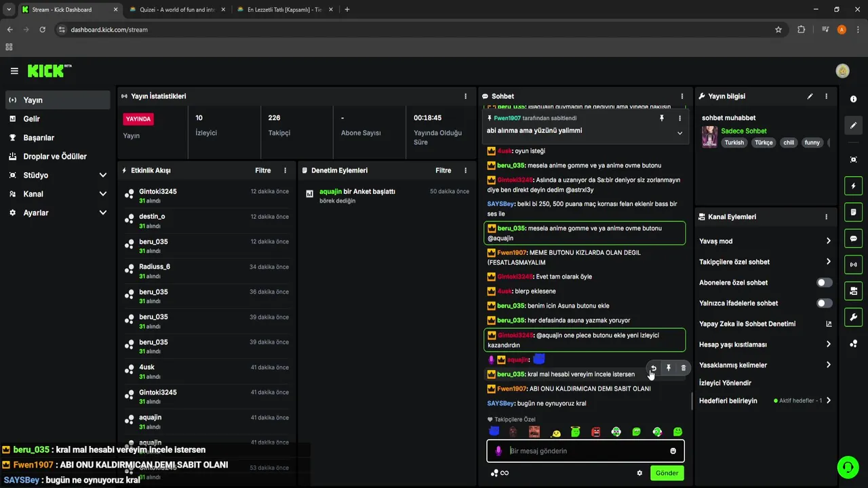Screen dimensions: 868x488
Task: Open the Yayın İstatistikleri three-dot menu
Action: coord(465,96)
